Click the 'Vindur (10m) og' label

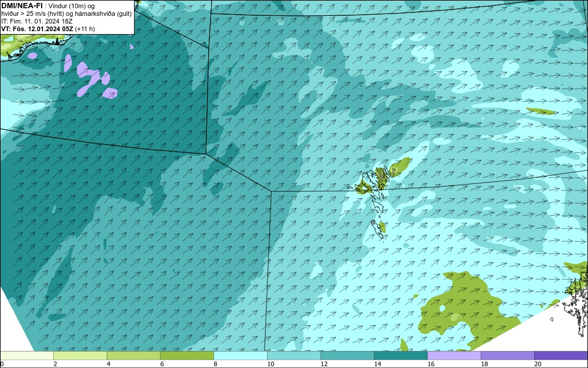tap(72, 6)
